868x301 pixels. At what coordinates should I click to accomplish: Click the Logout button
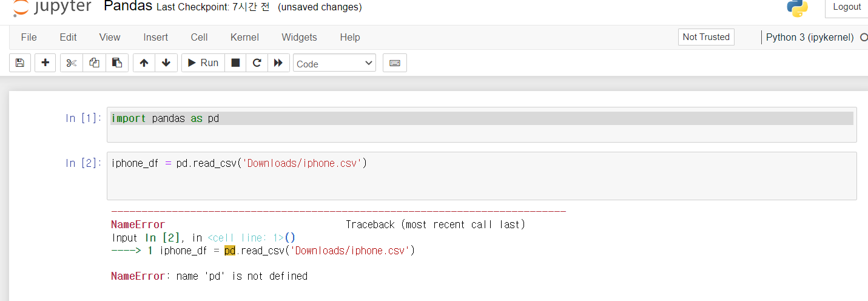pyautogui.click(x=847, y=7)
